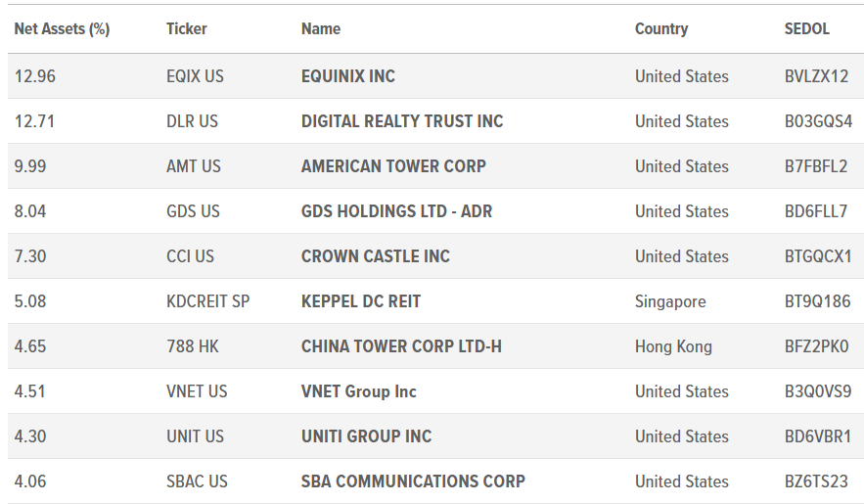Open GDS HOLDINGS LTD - ADR
The image size is (864, 504).
pyautogui.click(x=396, y=211)
